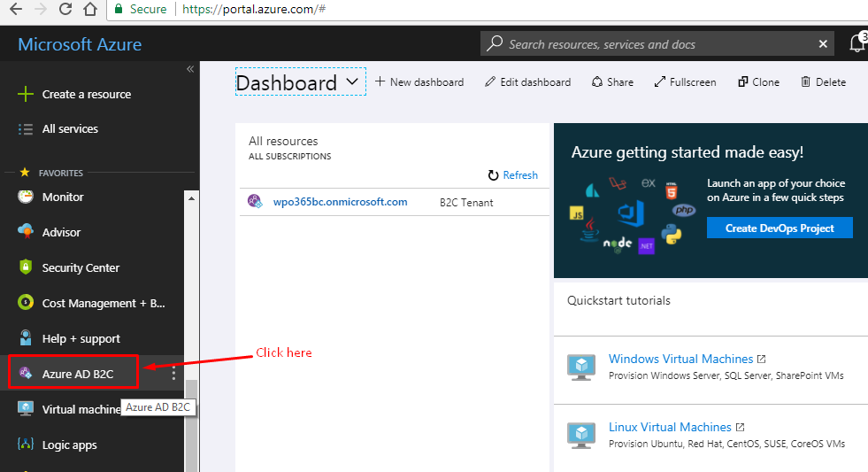Click the Logic apps bracket icon
Viewport: 868px width, 472px height.
(x=26, y=444)
